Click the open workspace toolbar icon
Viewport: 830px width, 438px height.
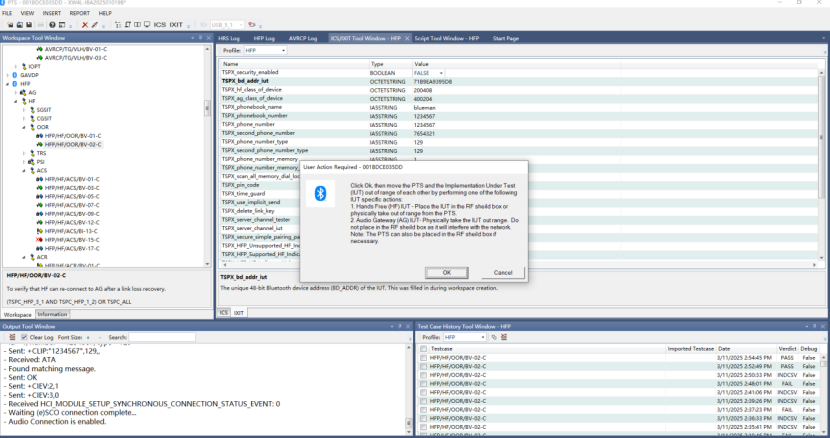(20, 25)
